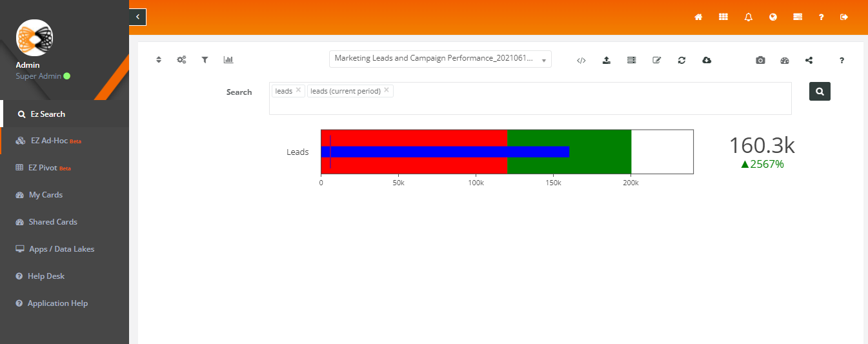Collapse the sidebar with the chevron button
The width and height of the screenshot is (868, 344).
point(137,17)
